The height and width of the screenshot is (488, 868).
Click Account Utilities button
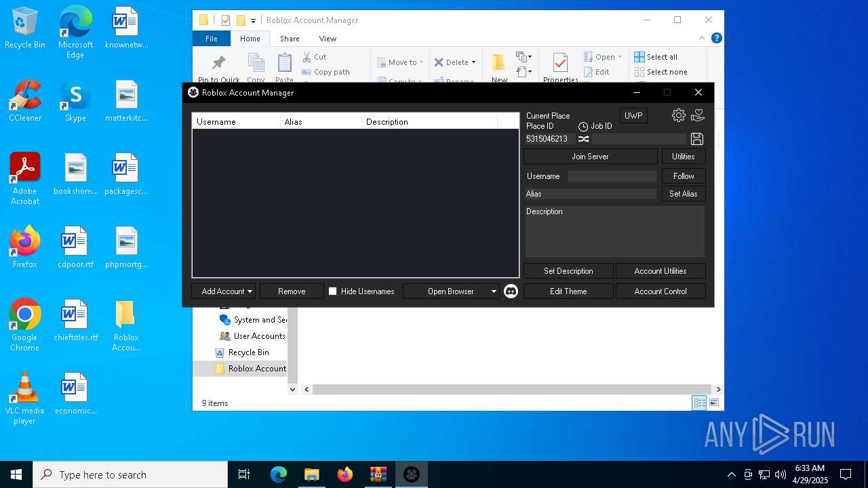660,271
